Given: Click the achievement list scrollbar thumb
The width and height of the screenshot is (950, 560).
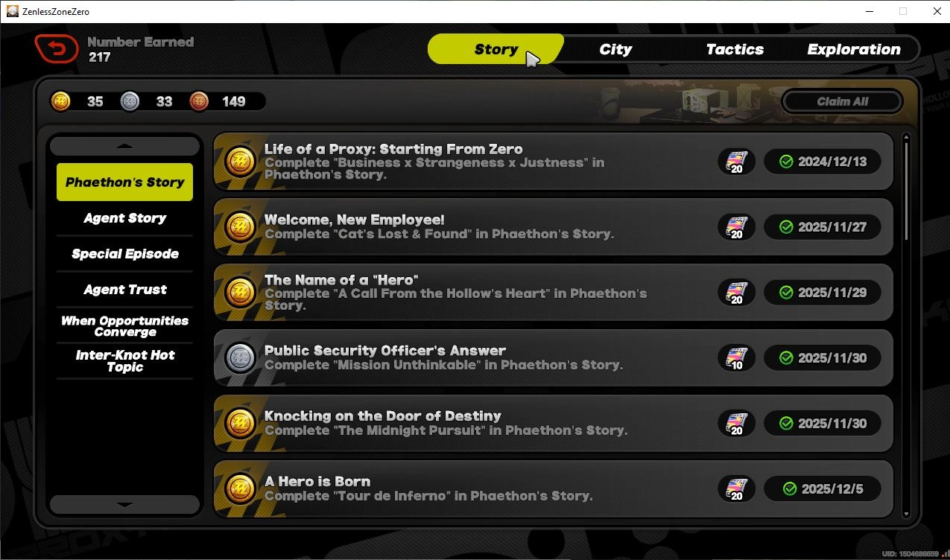Looking at the screenshot, I should [x=906, y=190].
